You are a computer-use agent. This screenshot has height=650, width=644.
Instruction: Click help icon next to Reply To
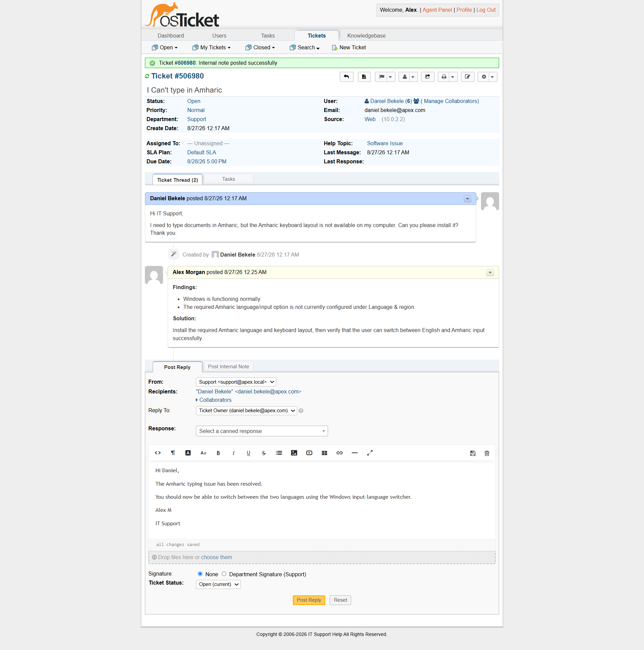click(x=301, y=411)
